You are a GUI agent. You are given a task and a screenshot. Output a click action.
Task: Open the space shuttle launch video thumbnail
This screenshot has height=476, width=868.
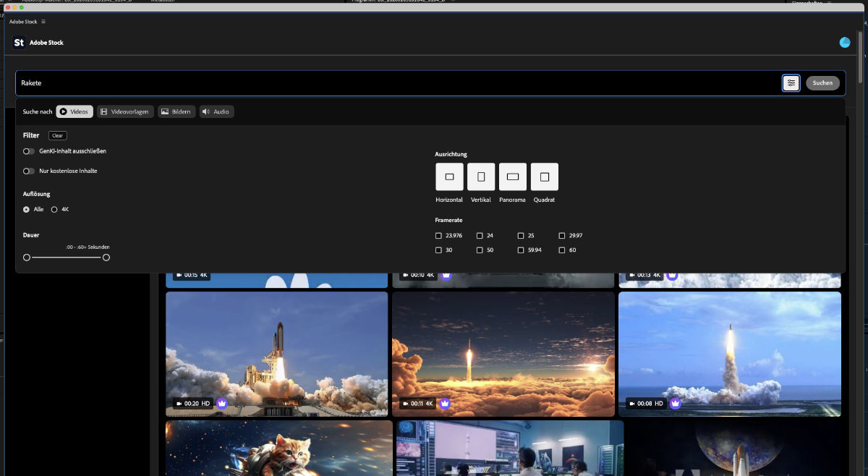(x=277, y=354)
